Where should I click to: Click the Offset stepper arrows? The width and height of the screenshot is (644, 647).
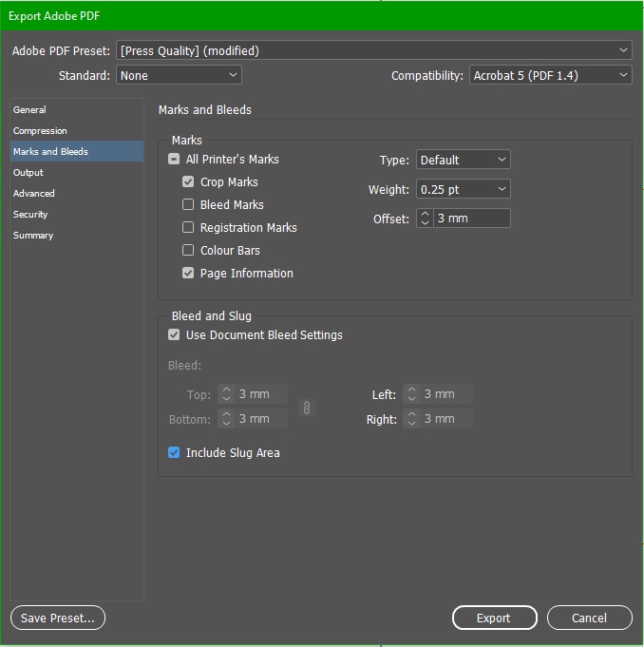(425, 218)
